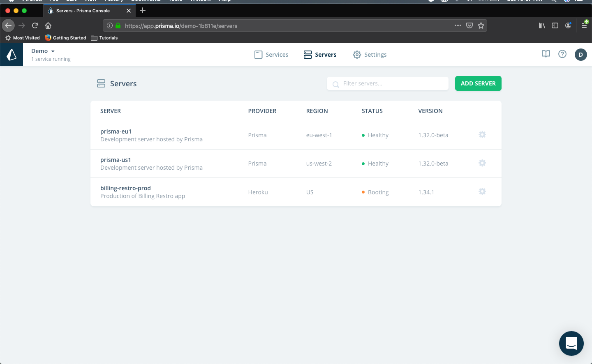Open settings gear for prisma-us1 server
Viewport: 592px width, 364px height.
[x=482, y=163]
